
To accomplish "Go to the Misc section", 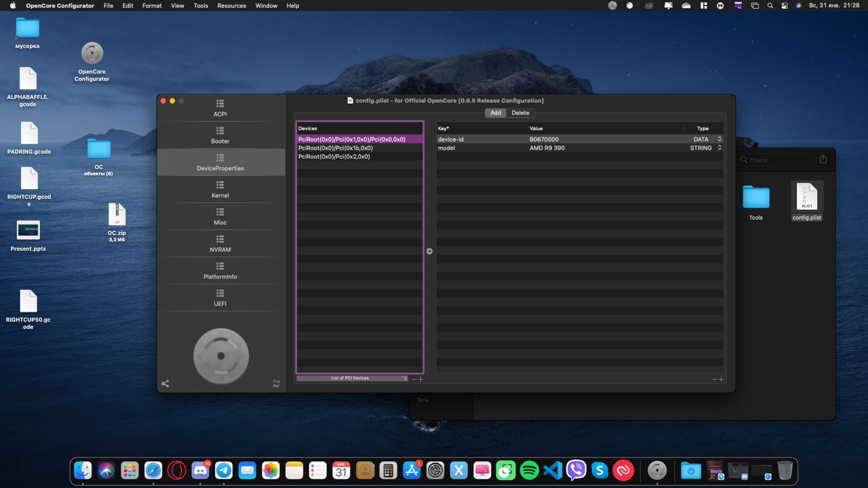I will click(x=220, y=216).
